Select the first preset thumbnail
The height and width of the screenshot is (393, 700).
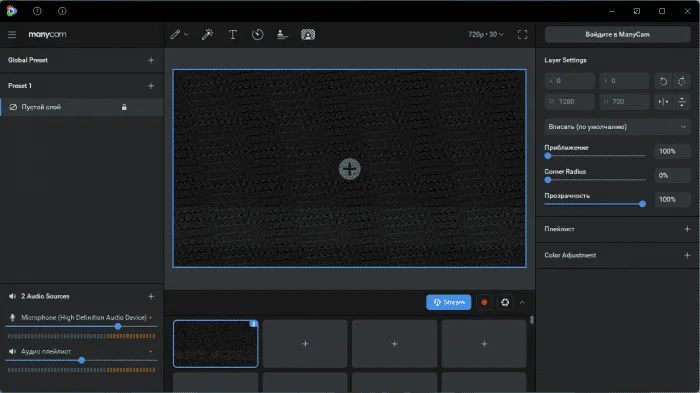(x=216, y=344)
